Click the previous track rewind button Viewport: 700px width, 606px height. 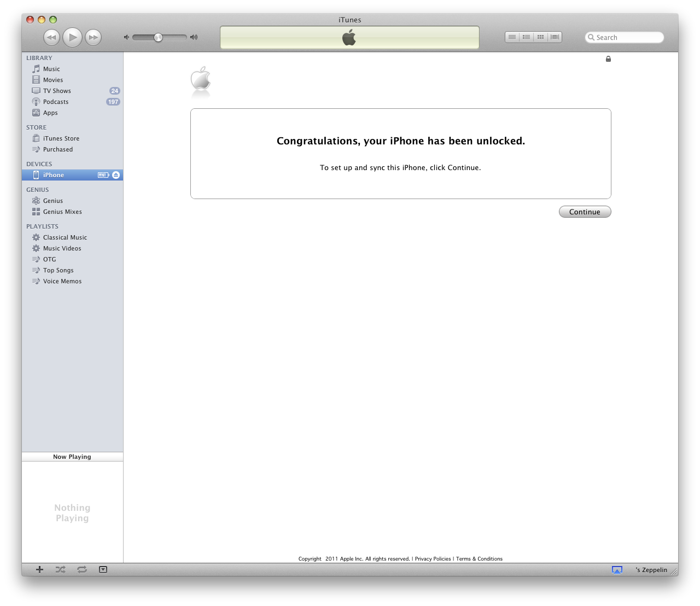coord(51,37)
